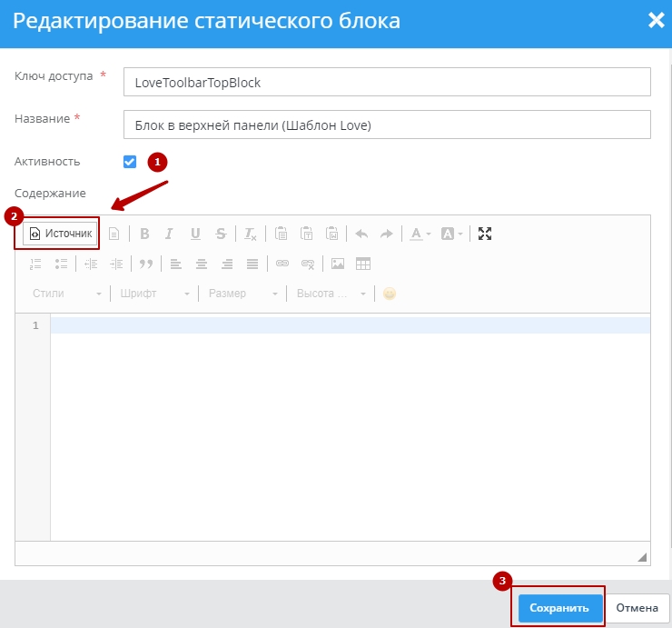Click the underline formatting icon
Screen dimensions: 672x628
coord(195,234)
